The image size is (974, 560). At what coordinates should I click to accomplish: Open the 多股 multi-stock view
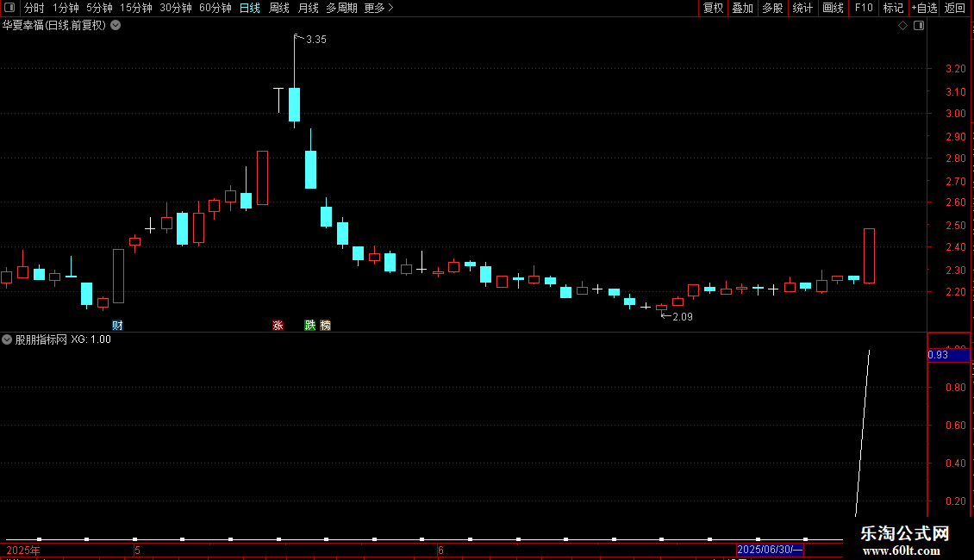(x=772, y=8)
